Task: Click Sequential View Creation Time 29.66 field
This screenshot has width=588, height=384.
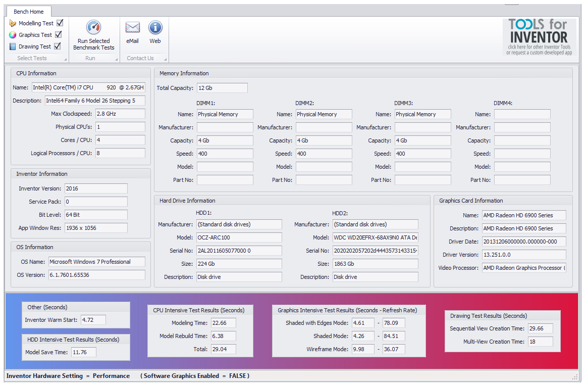Action: 541,328
